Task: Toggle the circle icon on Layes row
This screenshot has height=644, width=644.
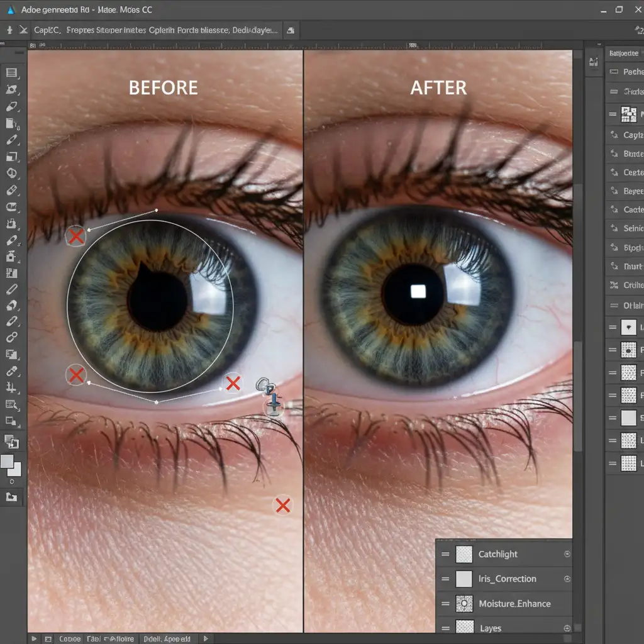Action: (567, 628)
